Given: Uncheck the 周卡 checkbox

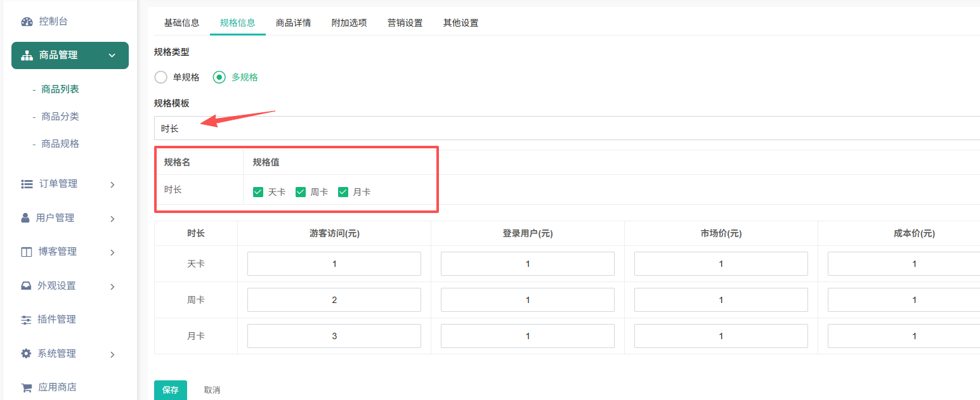Looking at the screenshot, I should (x=301, y=192).
